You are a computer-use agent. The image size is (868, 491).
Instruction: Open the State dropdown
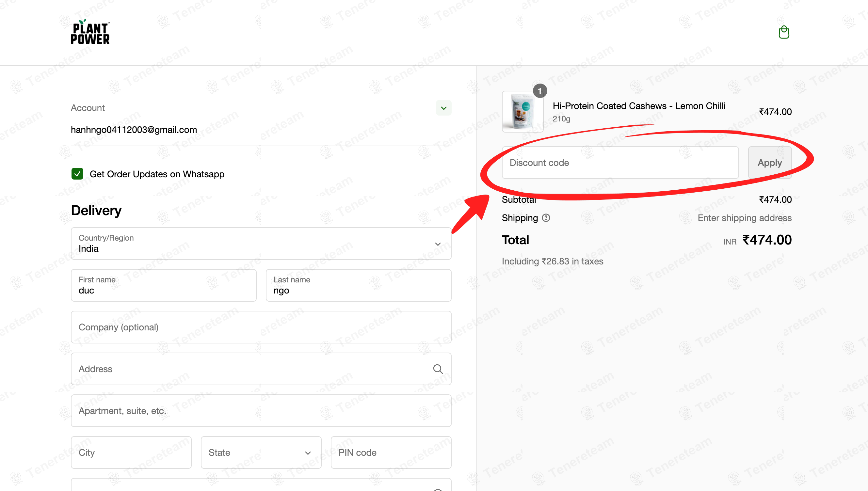tap(261, 452)
